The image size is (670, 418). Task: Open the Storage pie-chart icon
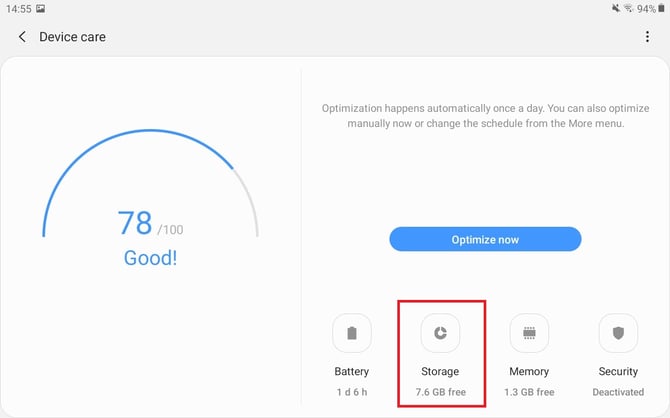click(x=440, y=333)
